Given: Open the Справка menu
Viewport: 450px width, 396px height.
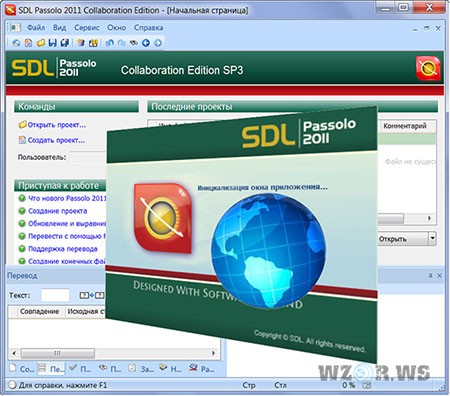Looking at the screenshot, I should [x=148, y=28].
